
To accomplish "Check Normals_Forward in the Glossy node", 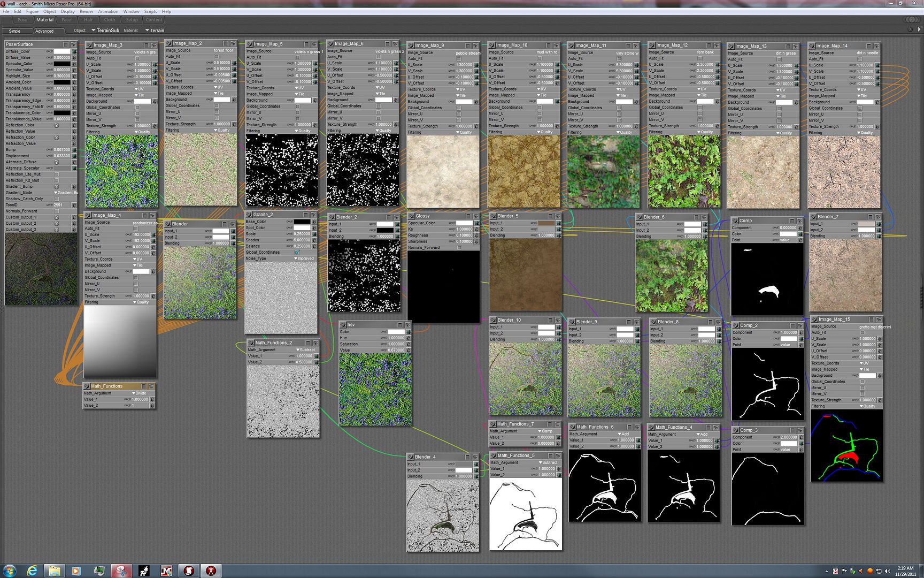I will [459, 247].
